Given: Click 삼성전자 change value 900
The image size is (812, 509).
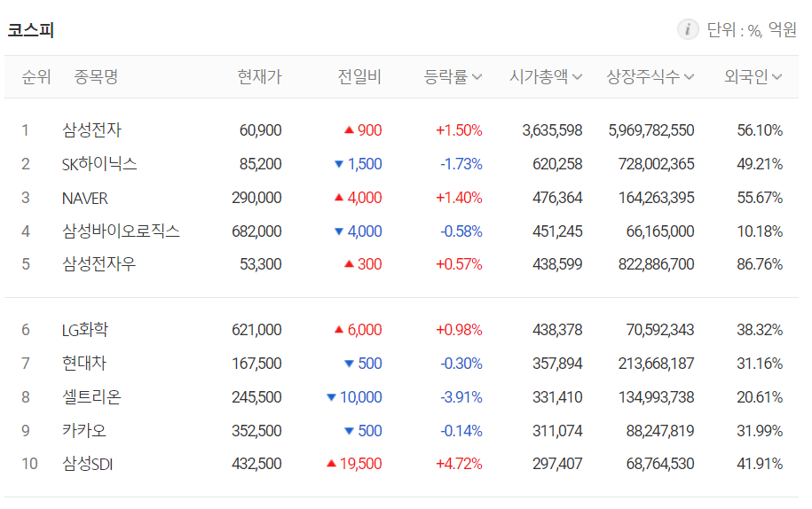Looking at the screenshot, I should tap(370, 130).
